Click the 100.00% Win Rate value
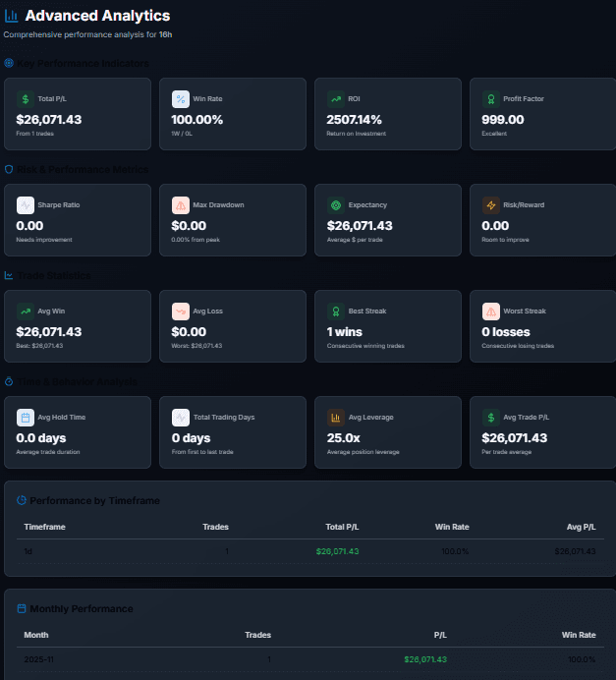Screen dimensions: 616x680 (196, 120)
